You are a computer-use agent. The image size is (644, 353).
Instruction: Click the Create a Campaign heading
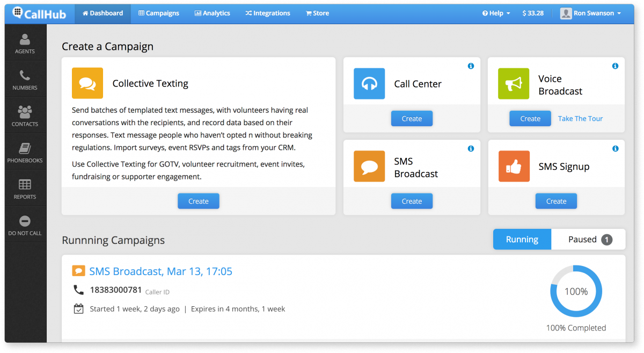pos(108,47)
